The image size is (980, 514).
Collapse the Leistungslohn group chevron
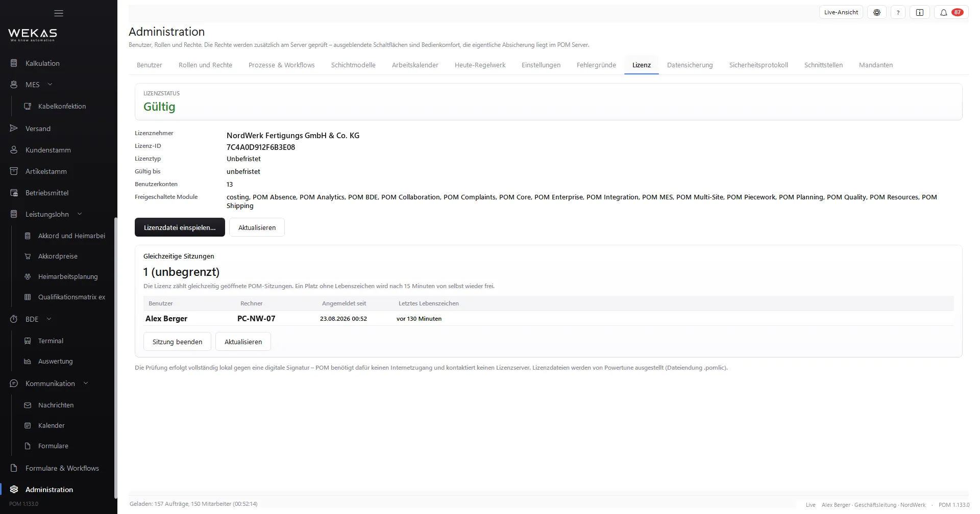coord(80,214)
